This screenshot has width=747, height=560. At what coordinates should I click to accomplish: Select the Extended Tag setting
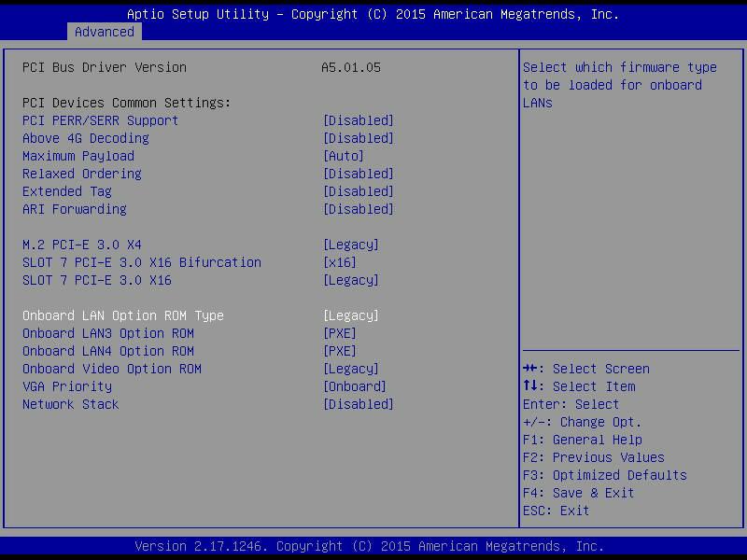click(66, 191)
